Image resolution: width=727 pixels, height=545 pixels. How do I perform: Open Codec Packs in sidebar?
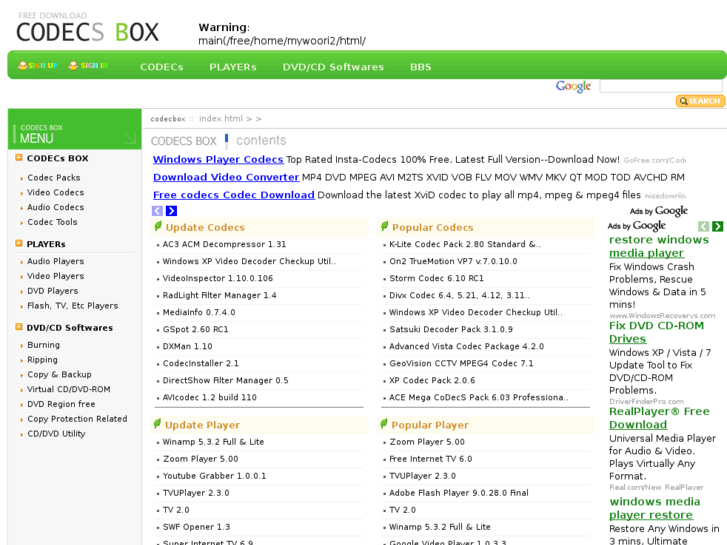click(54, 178)
